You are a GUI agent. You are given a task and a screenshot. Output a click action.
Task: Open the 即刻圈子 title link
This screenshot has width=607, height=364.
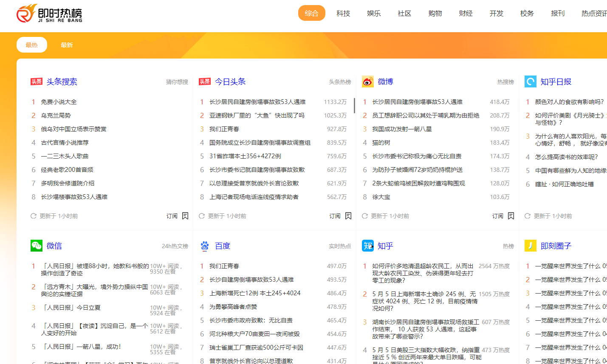pos(556,246)
